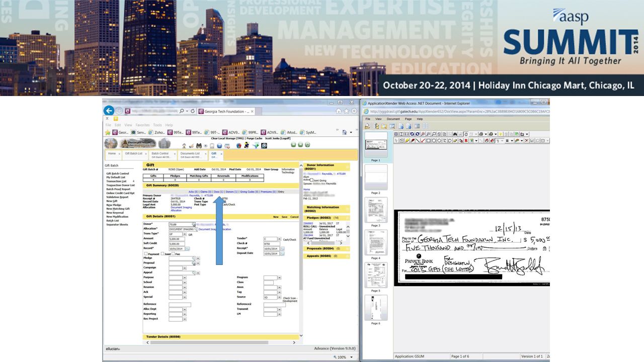Click the open folder icon in ApplicationXtender toolbar
The image size is (644, 362).
click(x=384, y=126)
